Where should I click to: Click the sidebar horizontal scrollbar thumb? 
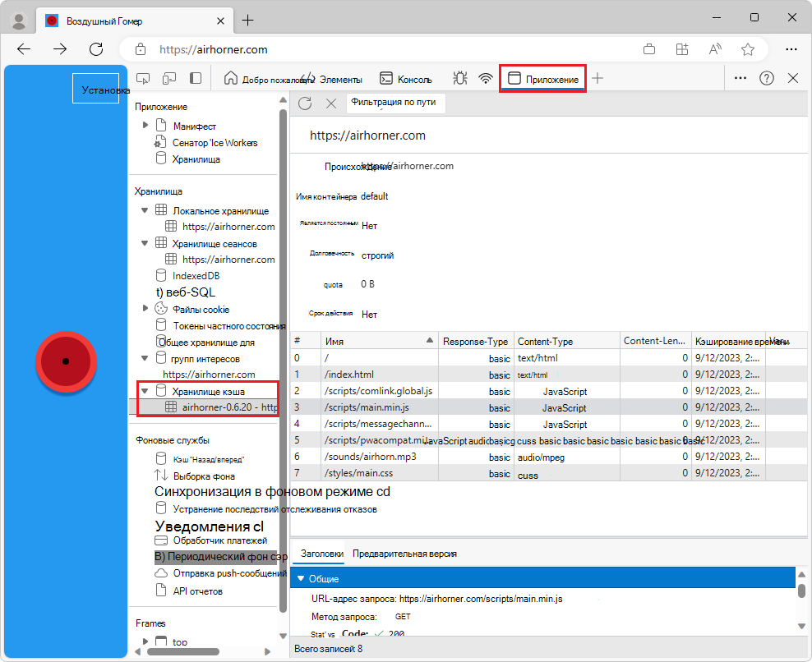[x=183, y=651]
